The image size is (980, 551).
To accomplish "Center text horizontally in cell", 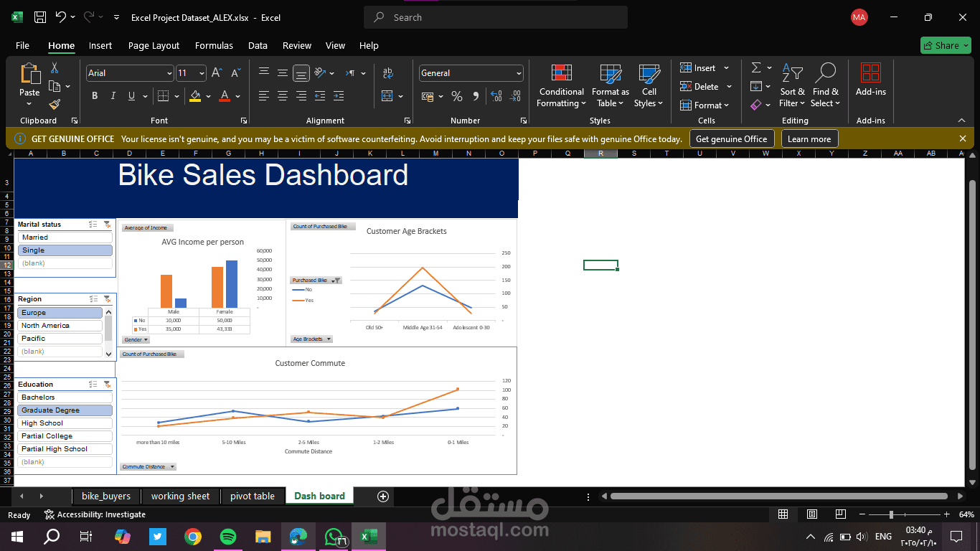I will pos(283,96).
